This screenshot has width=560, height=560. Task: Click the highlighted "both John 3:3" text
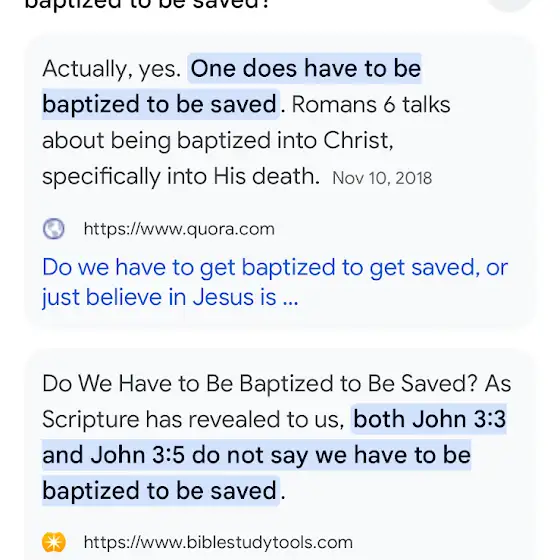click(x=429, y=419)
